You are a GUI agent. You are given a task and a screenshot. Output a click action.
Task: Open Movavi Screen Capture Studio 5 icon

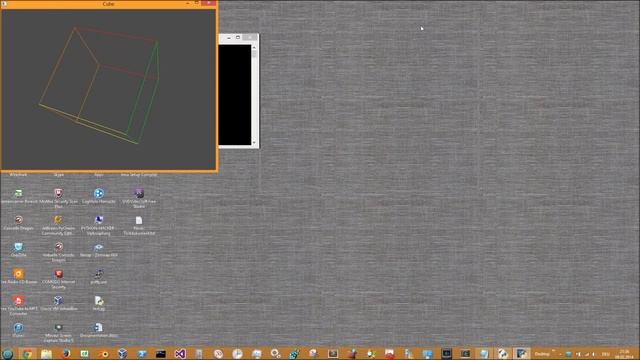58,333
